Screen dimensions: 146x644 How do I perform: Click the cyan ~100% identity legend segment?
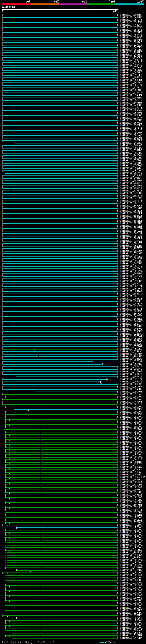(130, 4)
